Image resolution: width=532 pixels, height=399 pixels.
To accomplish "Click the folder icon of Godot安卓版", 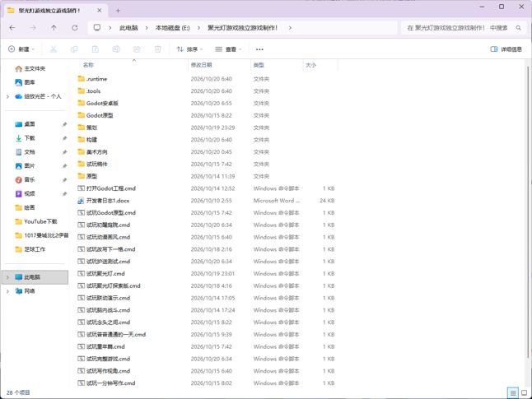I will tap(81, 103).
